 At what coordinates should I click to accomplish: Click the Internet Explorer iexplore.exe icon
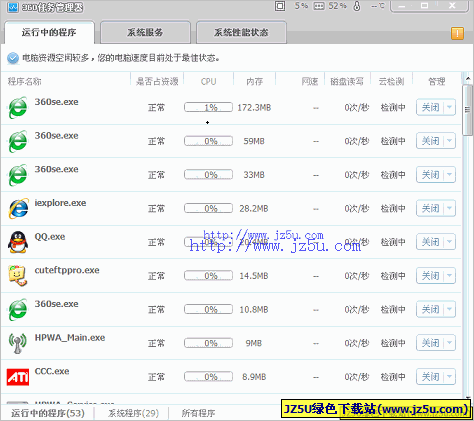coord(18,209)
